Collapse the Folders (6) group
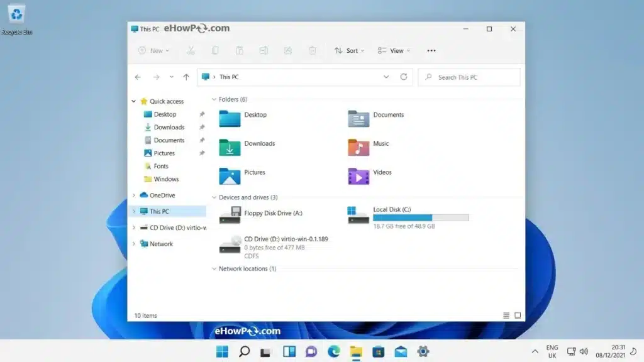The image size is (644, 362). point(214,99)
